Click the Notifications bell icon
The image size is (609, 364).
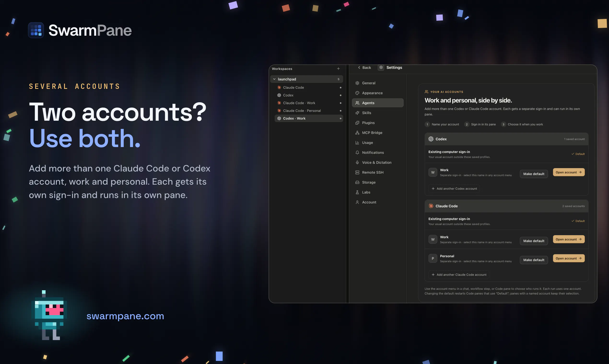(x=357, y=153)
